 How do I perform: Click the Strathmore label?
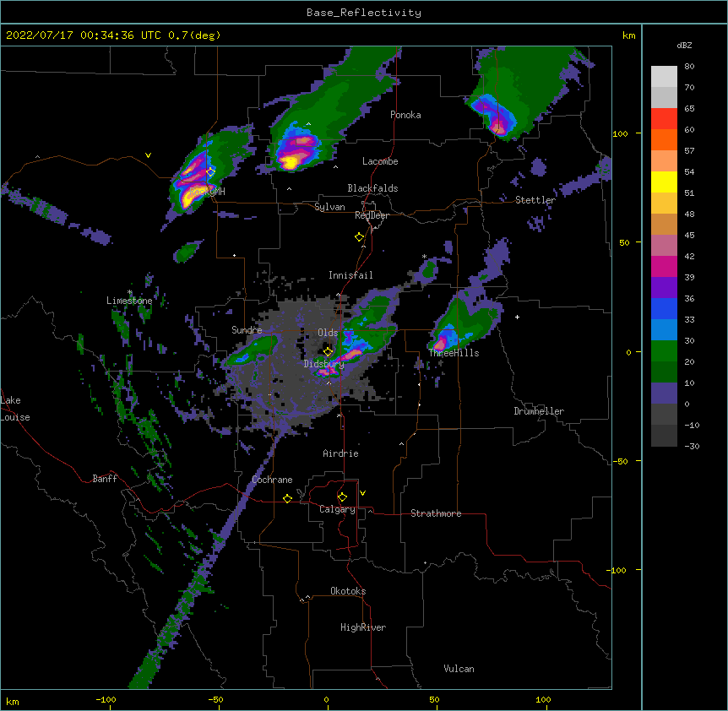pos(436,513)
